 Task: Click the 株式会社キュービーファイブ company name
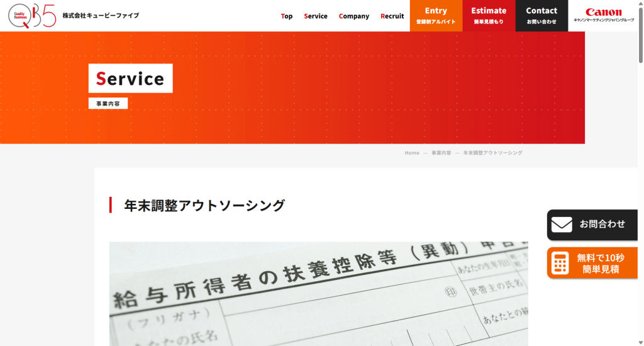tap(101, 16)
